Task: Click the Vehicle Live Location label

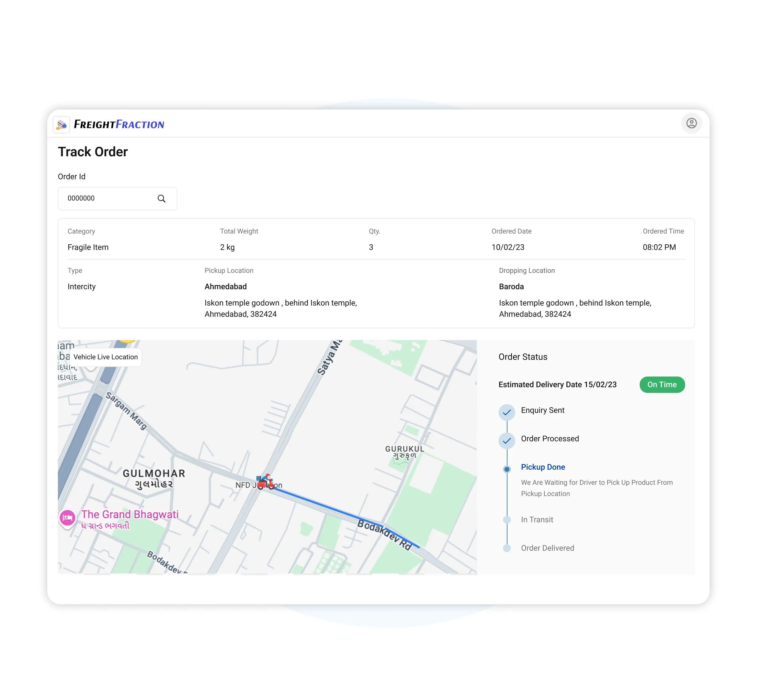Action: coord(105,357)
